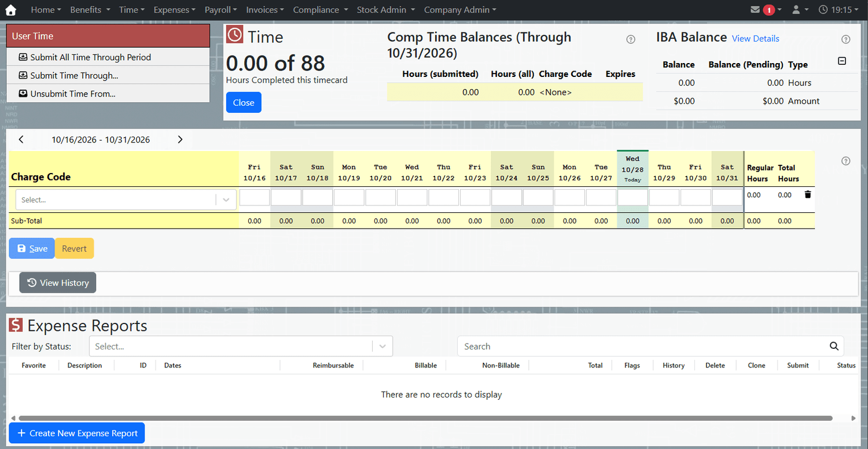The width and height of the screenshot is (868, 449).
Task: Expand the Expenses navbar dropdown
Action: click(174, 10)
